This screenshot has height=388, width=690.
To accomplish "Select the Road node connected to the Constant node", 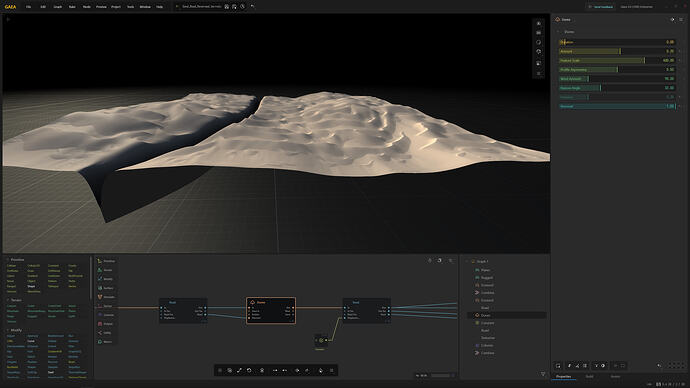I will click(x=367, y=311).
